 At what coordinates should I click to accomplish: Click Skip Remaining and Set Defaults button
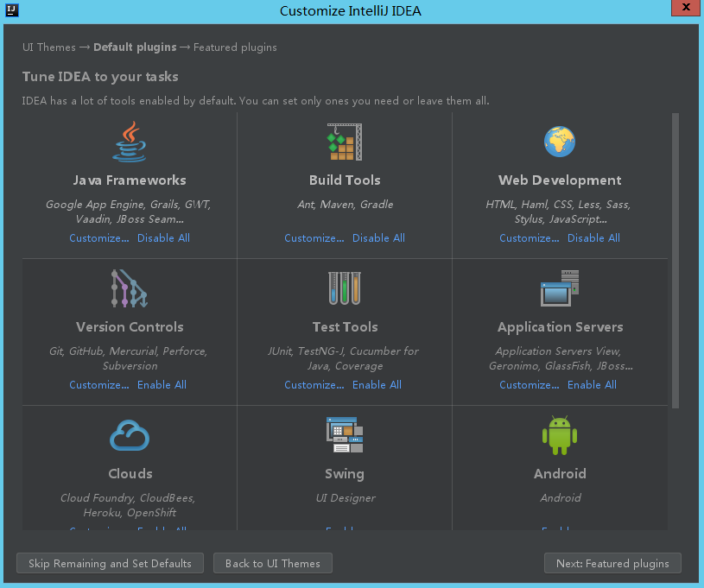click(110, 563)
